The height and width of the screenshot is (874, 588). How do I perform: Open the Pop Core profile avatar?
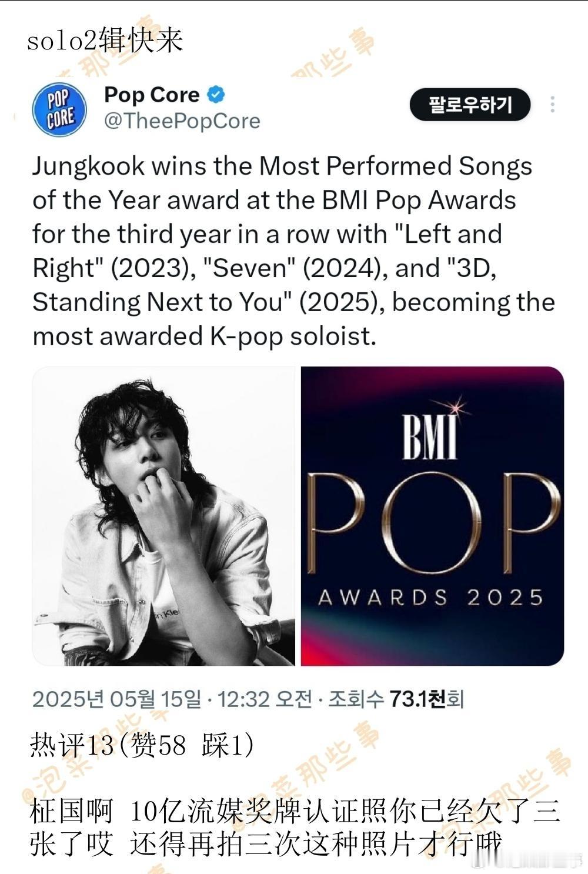(59, 109)
